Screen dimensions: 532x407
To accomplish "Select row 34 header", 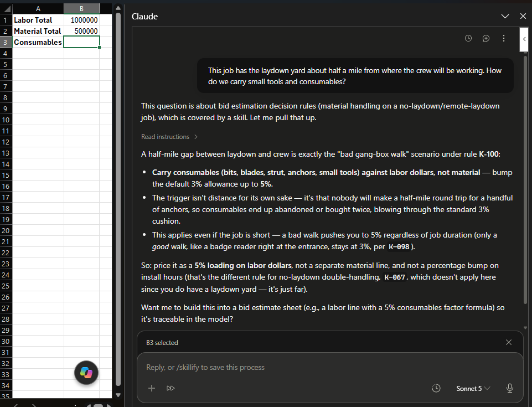I will point(6,385).
